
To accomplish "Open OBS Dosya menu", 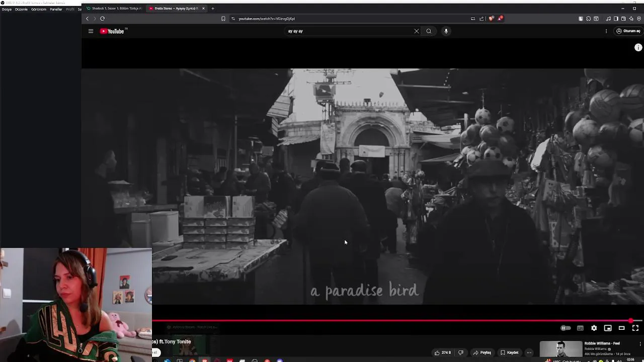I will pyautogui.click(x=7, y=9).
